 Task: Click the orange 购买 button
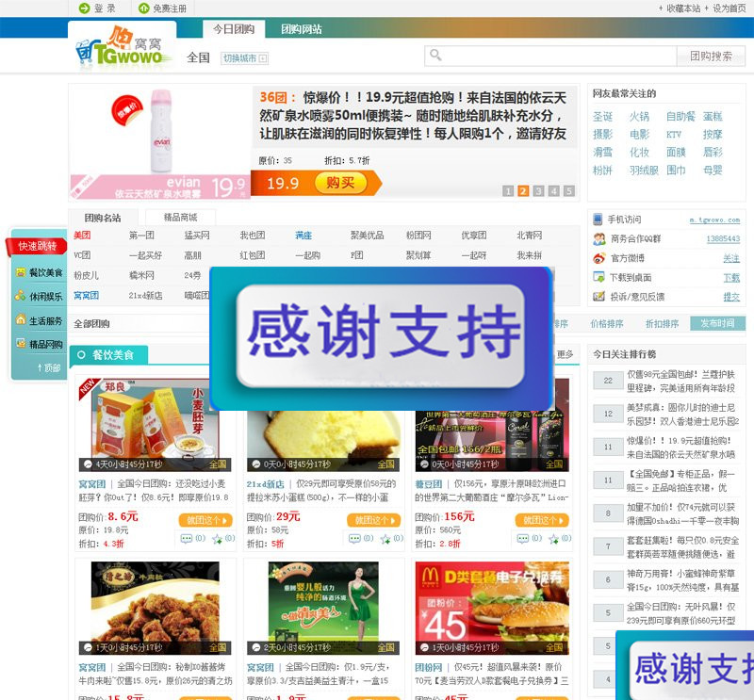click(x=340, y=183)
